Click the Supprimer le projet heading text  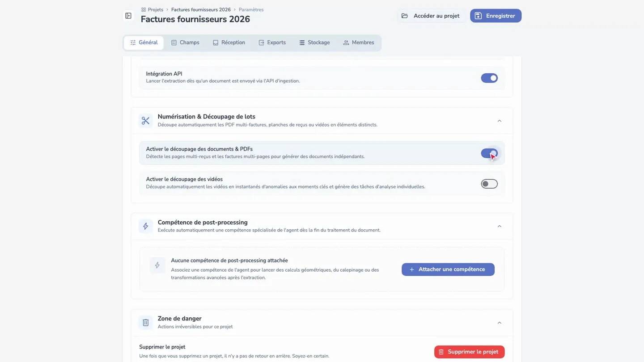click(162, 347)
